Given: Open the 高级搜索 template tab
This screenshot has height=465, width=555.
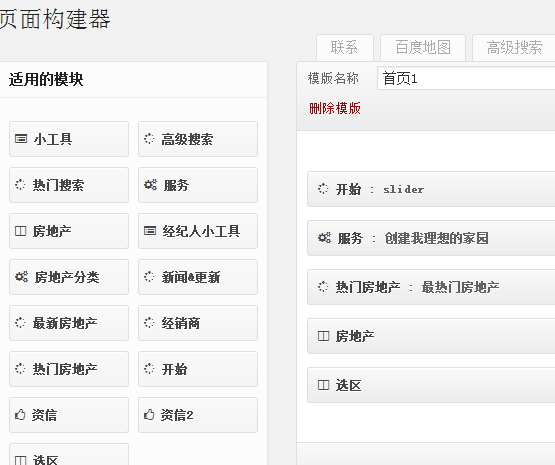Looking at the screenshot, I should point(514,47).
